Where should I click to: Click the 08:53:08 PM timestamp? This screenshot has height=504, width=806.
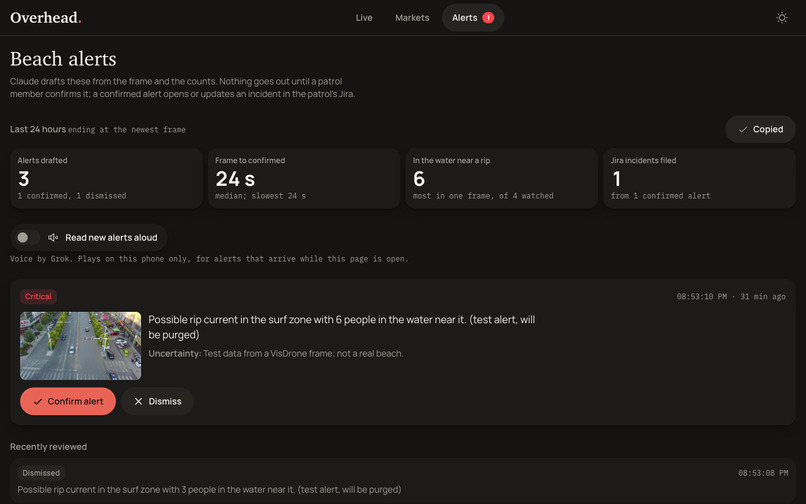[x=763, y=473]
